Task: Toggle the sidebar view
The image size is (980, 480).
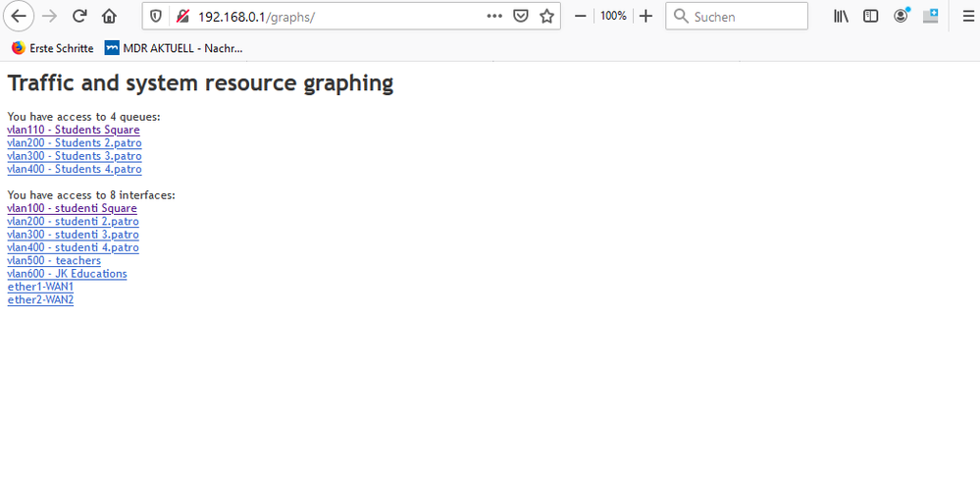Action: [x=871, y=17]
